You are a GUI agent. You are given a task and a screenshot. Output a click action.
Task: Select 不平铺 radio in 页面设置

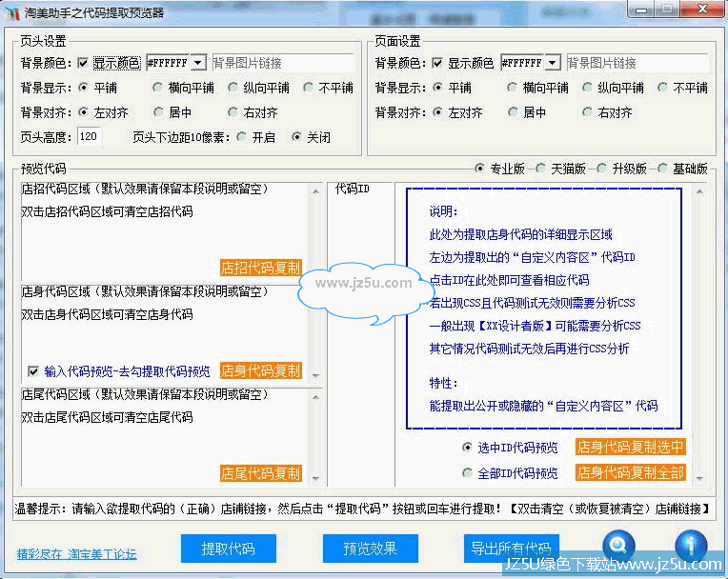663,88
